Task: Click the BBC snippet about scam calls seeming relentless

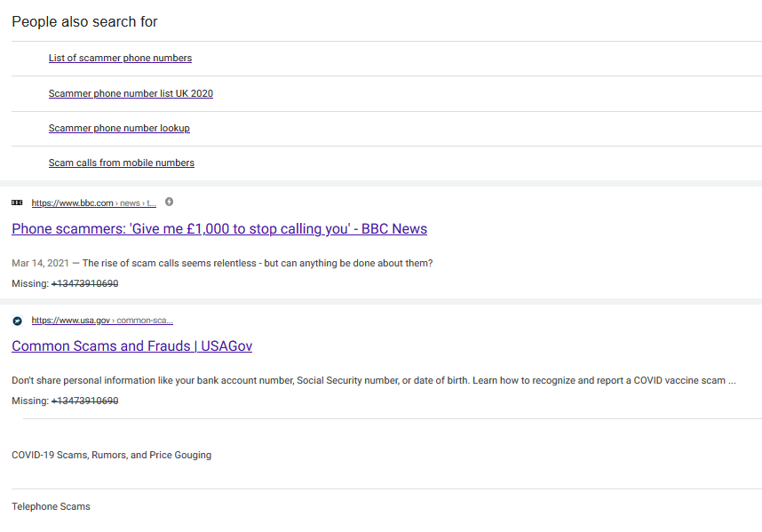Action: (258, 263)
